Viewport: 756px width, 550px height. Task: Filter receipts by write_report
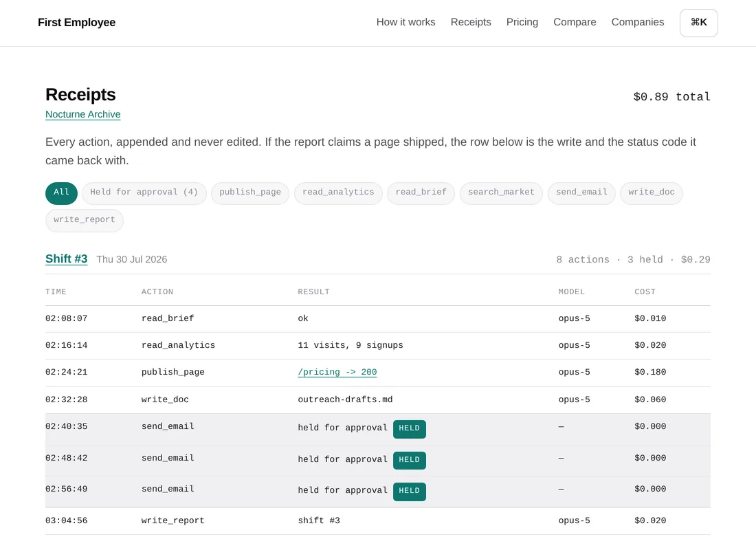[x=85, y=221]
